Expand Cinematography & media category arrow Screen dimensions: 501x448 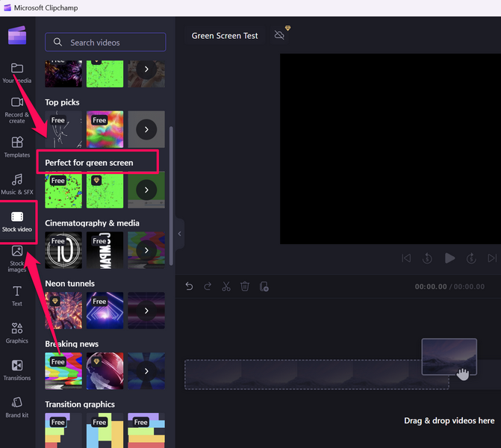[x=146, y=249]
